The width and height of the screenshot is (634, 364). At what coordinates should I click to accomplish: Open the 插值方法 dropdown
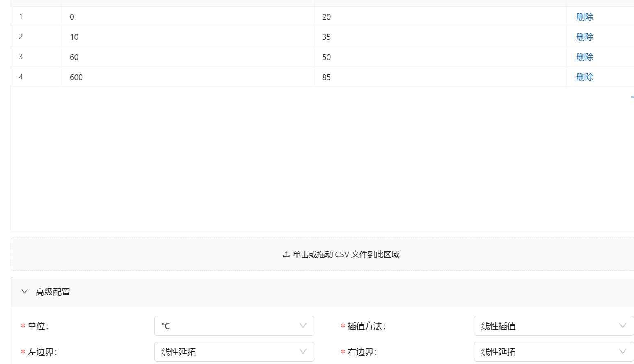[x=554, y=326]
